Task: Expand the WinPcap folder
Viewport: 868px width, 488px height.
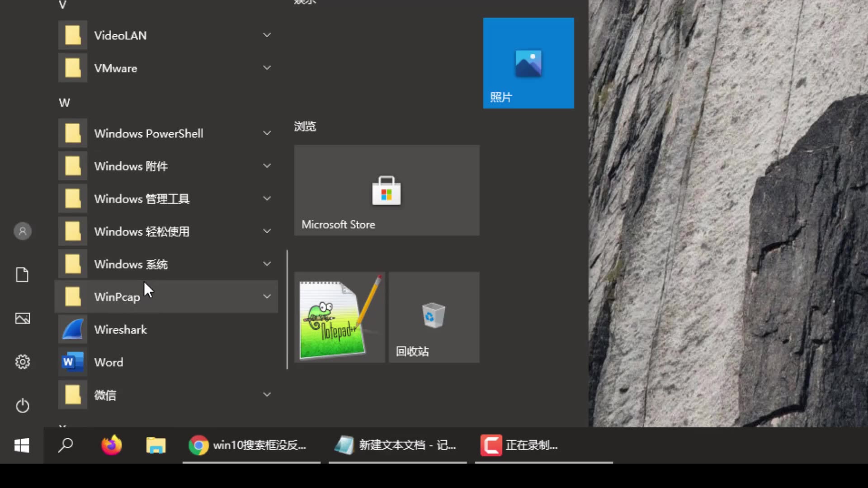Action: 267,296
